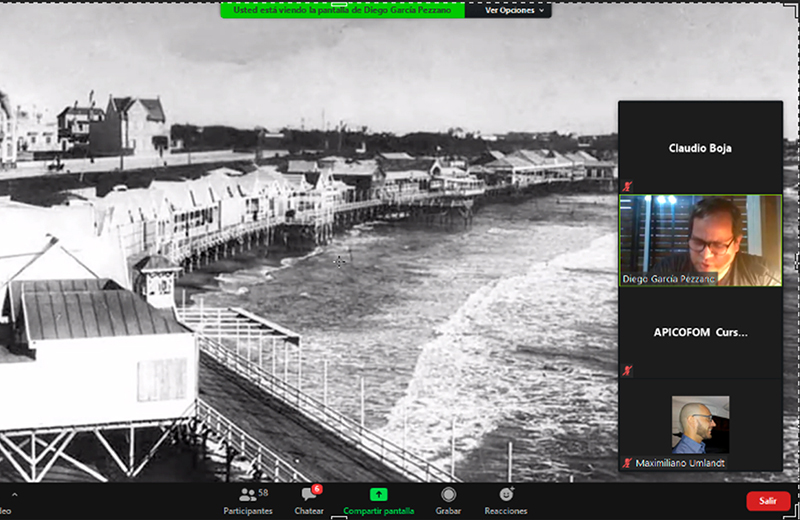Select Claudio Boja participant tile
This screenshot has height=520, width=800.
pos(700,148)
